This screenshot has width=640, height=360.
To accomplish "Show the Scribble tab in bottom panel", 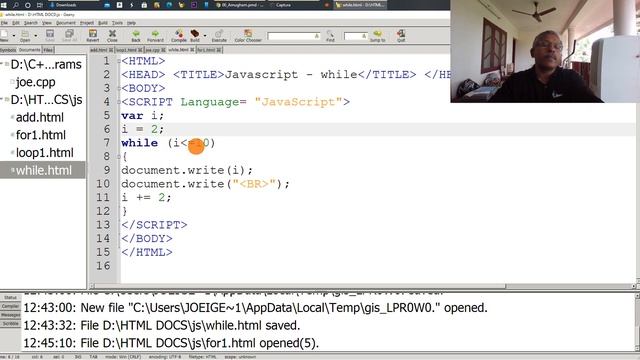I will coord(10,324).
